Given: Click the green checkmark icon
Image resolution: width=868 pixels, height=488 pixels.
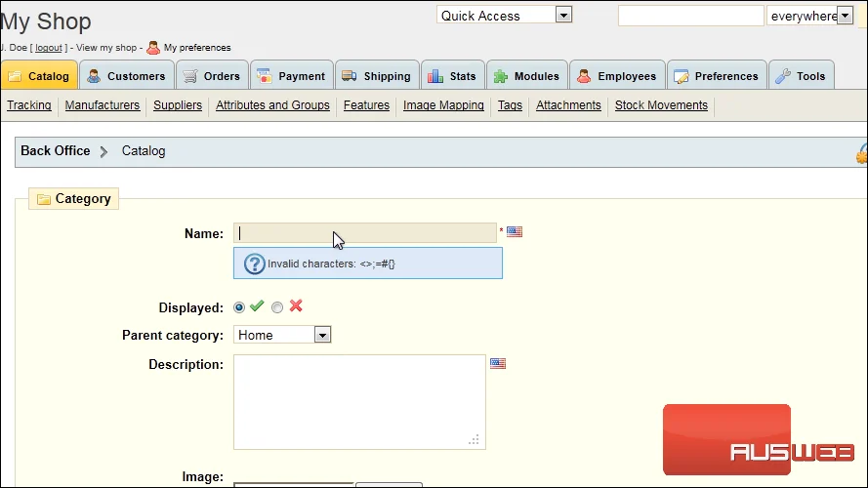Looking at the screenshot, I should pyautogui.click(x=257, y=305).
